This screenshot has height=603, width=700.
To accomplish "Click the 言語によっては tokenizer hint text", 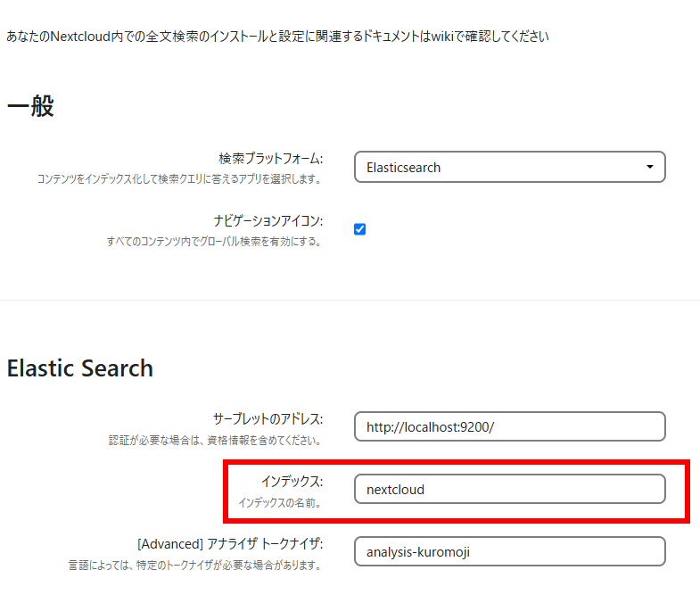I will (194, 566).
